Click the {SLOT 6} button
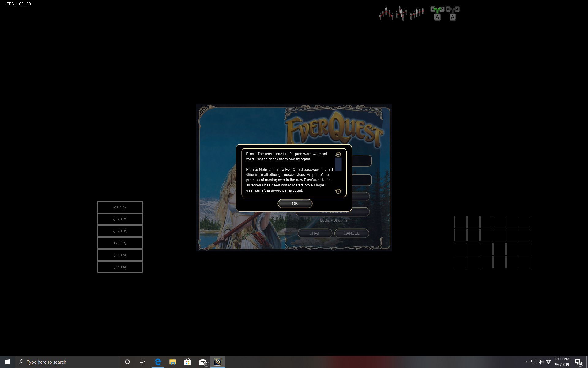The height and width of the screenshot is (368, 588). [x=120, y=267]
